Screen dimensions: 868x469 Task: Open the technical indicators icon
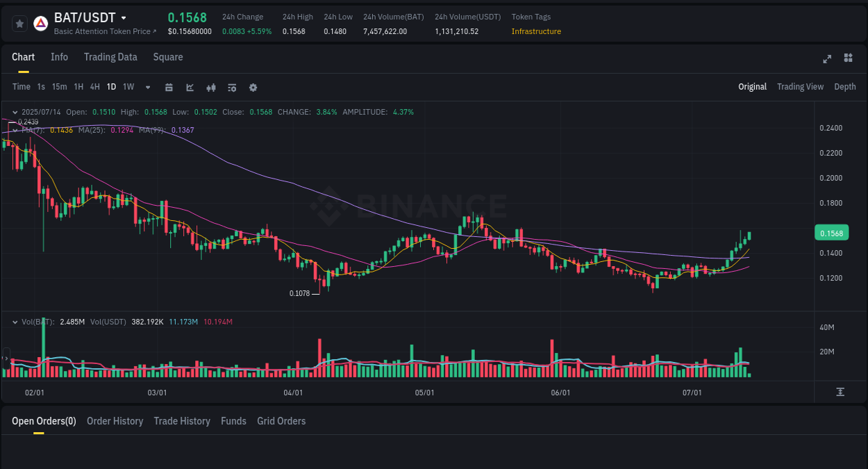pyautogui.click(x=231, y=87)
